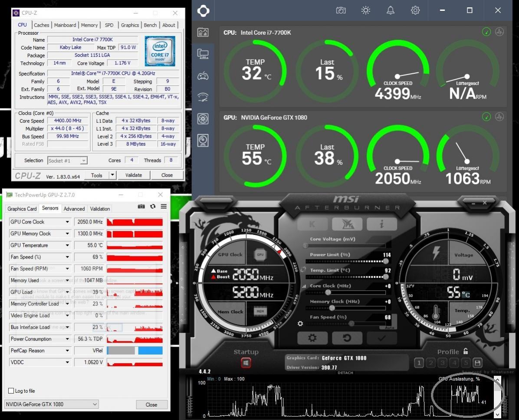Click the Afterburner OC scanner logo button
The image size is (519, 420).
click(x=347, y=224)
